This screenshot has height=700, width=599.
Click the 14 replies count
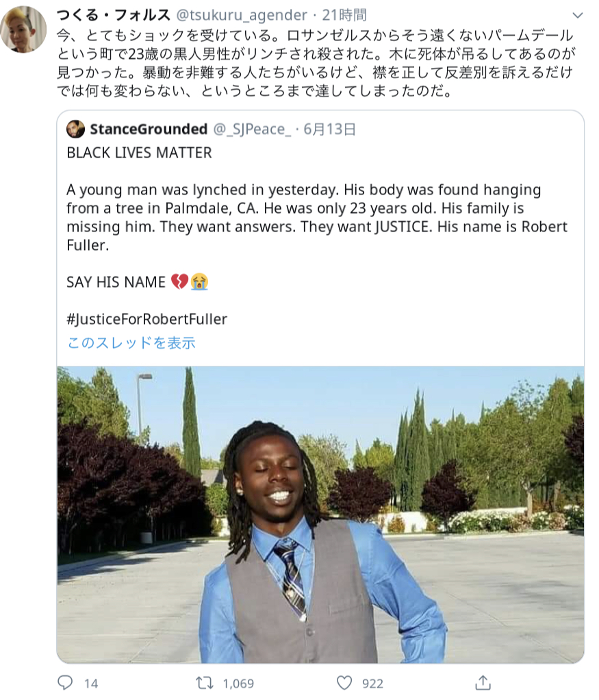point(91,684)
